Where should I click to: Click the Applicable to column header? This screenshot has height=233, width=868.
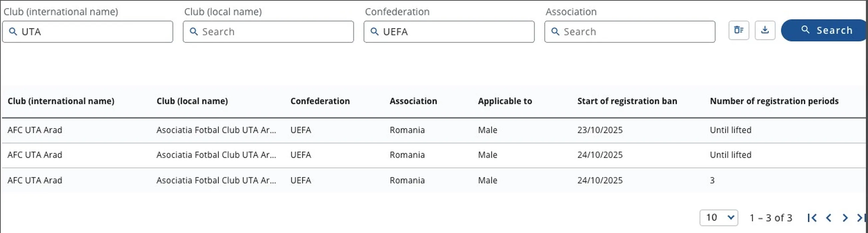coord(504,101)
